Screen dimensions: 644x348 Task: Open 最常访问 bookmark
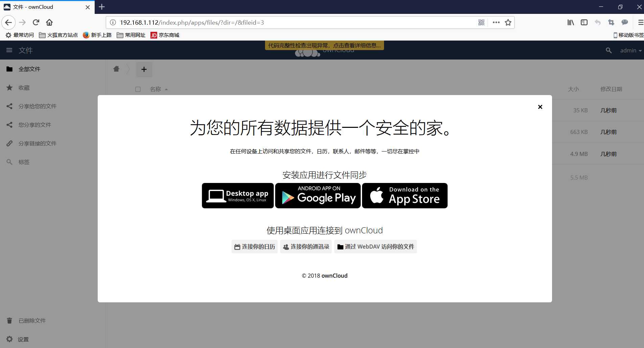20,35
